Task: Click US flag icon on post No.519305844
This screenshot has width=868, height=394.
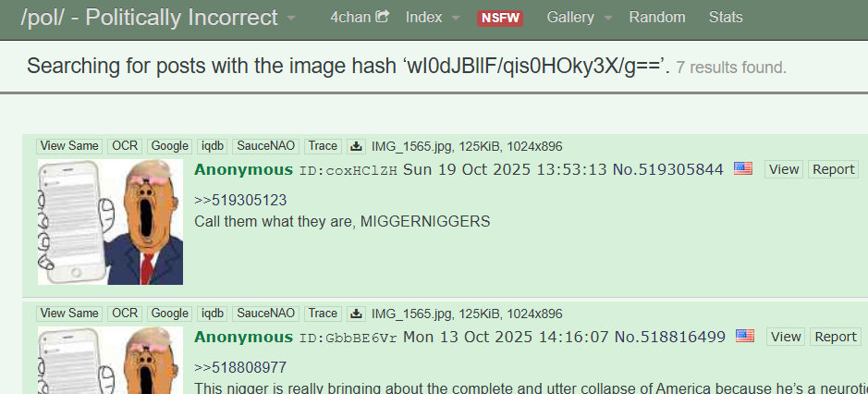Action: click(x=743, y=168)
